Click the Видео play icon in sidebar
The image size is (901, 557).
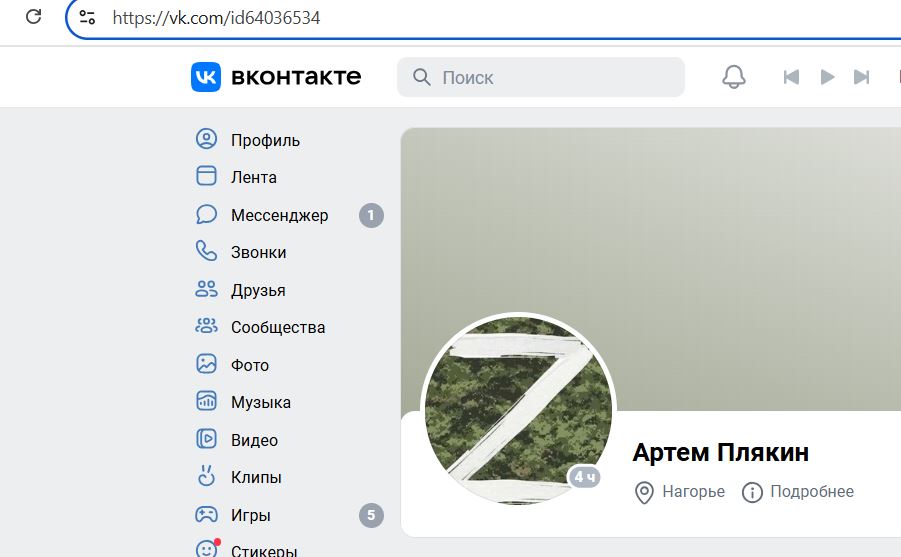tap(206, 439)
